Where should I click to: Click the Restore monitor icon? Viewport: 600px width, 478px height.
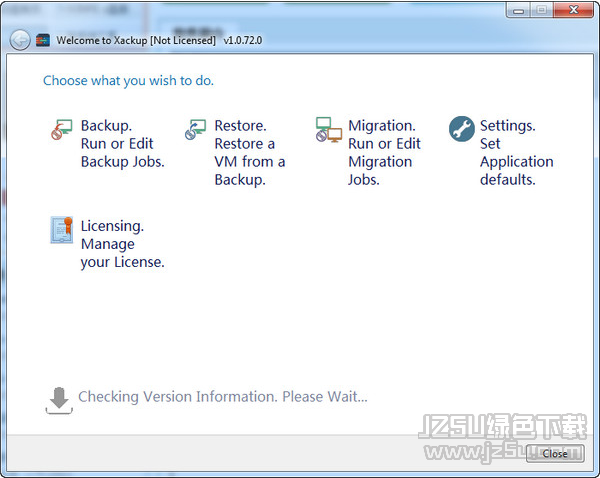195,129
